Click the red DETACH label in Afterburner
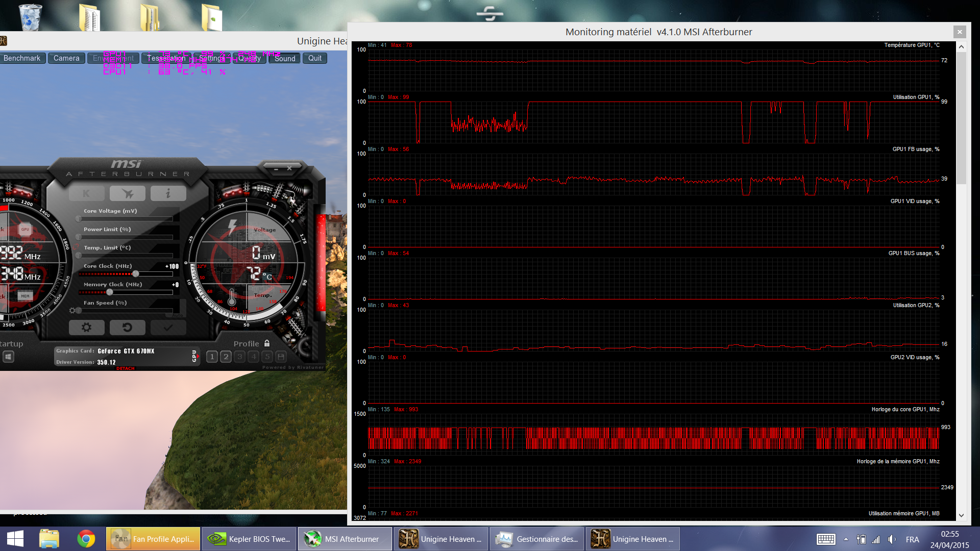 126,368
